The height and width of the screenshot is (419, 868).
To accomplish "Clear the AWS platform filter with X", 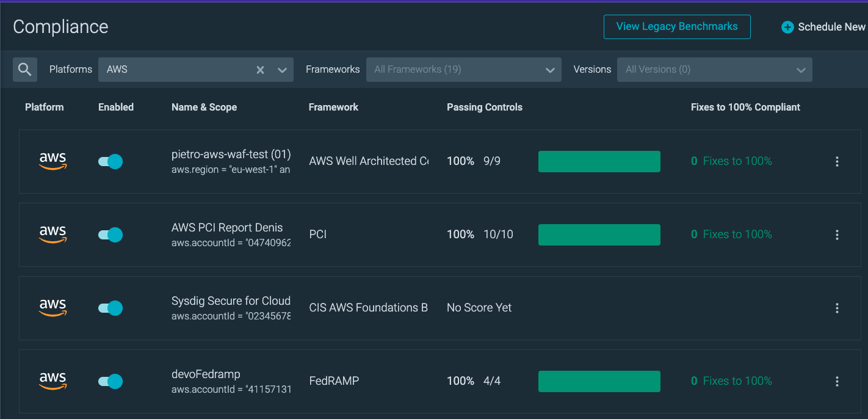I will tap(260, 70).
